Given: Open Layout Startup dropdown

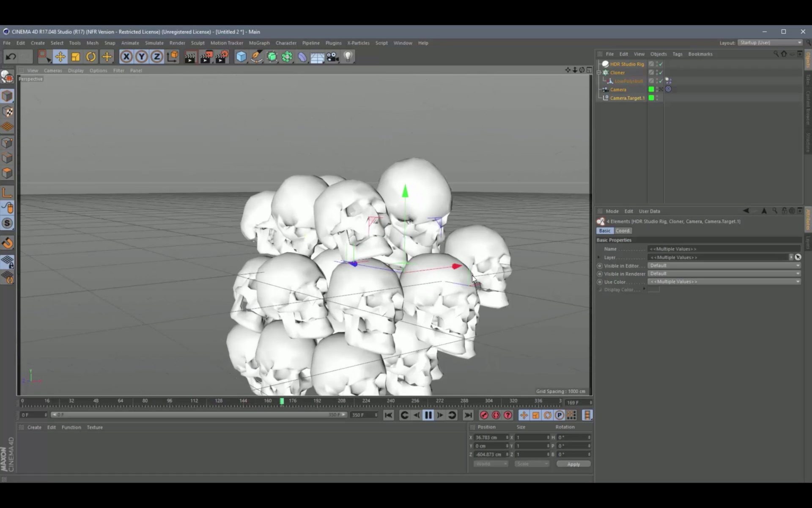Looking at the screenshot, I should (x=770, y=43).
